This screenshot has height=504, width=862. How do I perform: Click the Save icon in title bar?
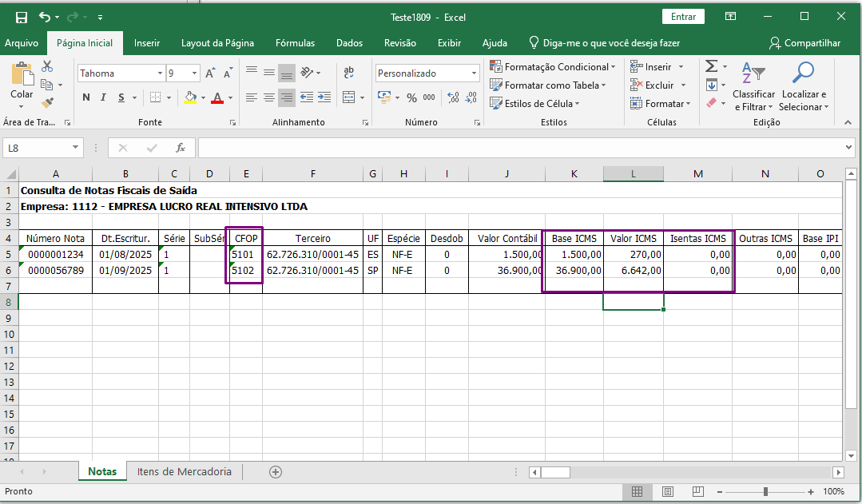click(22, 17)
